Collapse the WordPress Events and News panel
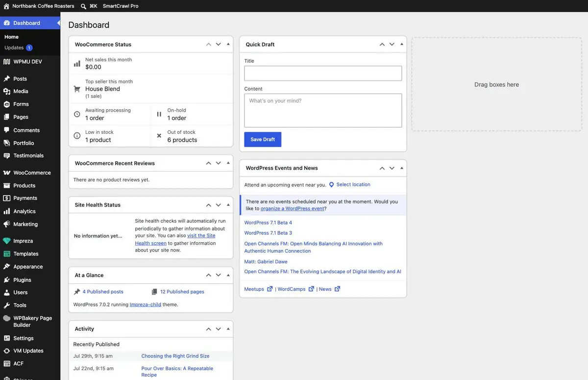The height and width of the screenshot is (380, 588). 402,168
